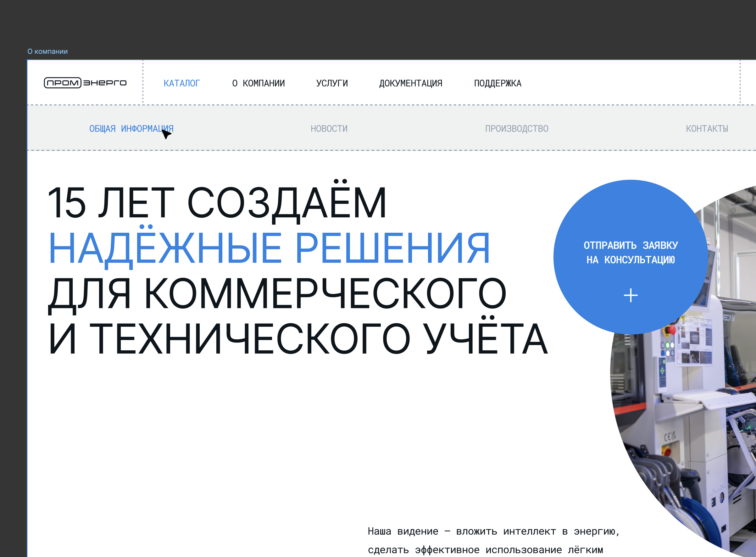Click the ОТПРАВИТЬ ЗАЯВКУ НА КОНСУЛЬТАЦИЮ button
The width and height of the screenshot is (756, 557).
[x=631, y=257]
